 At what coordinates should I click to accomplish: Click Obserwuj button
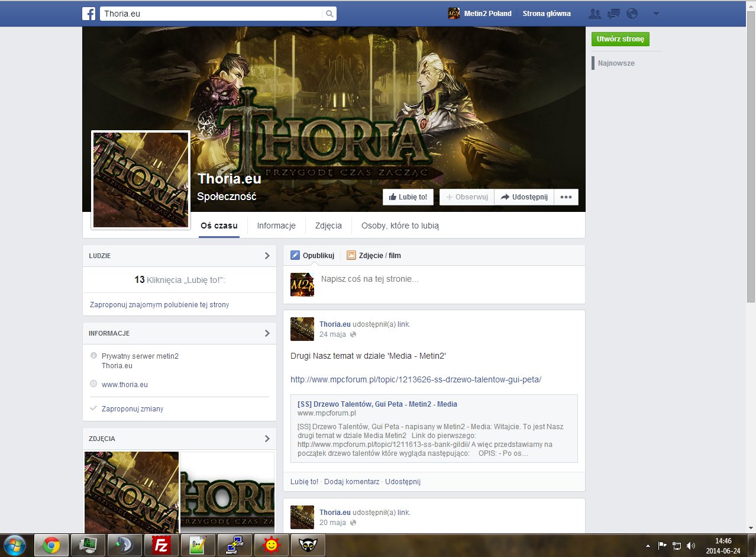coord(467,197)
